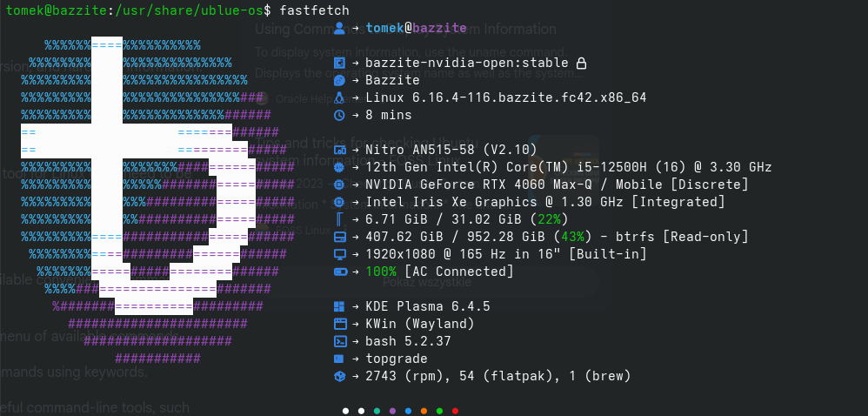Click the text 'bash 5.2.37'
This screenshot has width=868, height=416.
point(408,341)
